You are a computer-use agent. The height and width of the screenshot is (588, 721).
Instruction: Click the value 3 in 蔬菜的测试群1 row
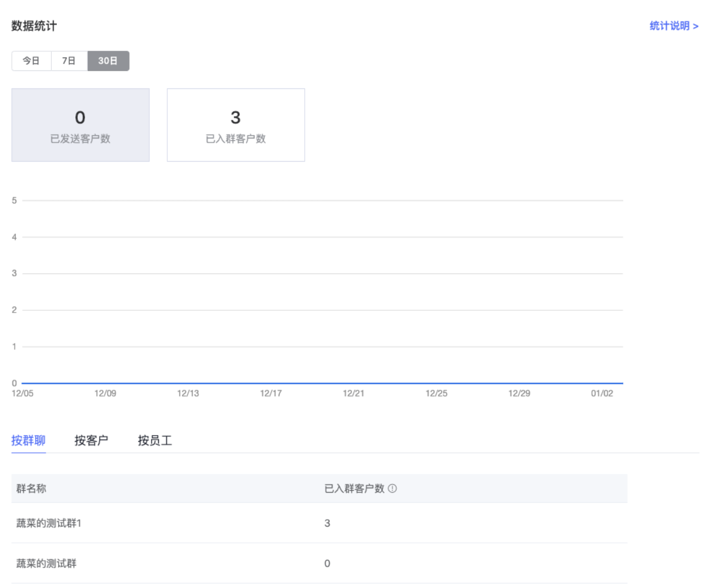click(327, 523)
